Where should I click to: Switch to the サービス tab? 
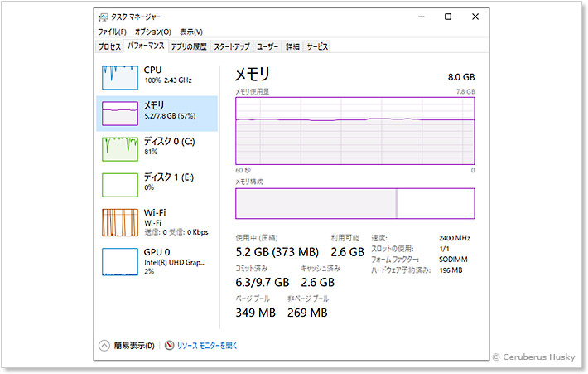317,46
